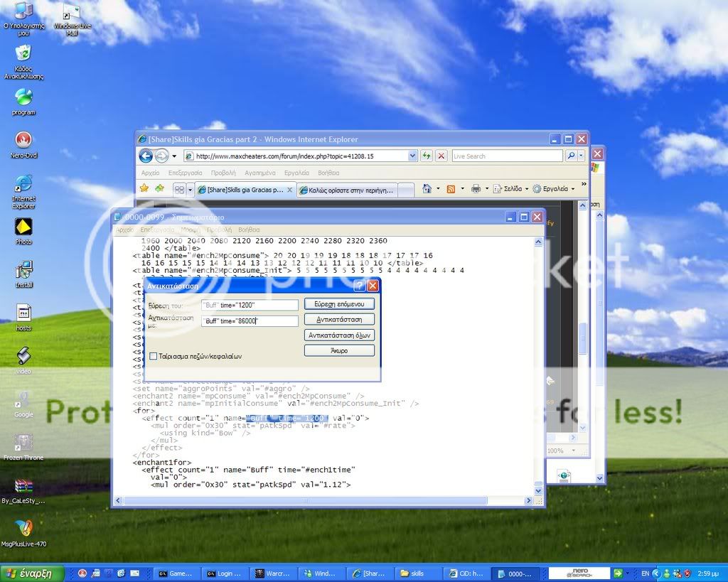The width and height of the screenshot is (728, 582).
Task: Open Nero-Dvd desktop shortcut
Action: pyautogui.click(x=23, y=141)
